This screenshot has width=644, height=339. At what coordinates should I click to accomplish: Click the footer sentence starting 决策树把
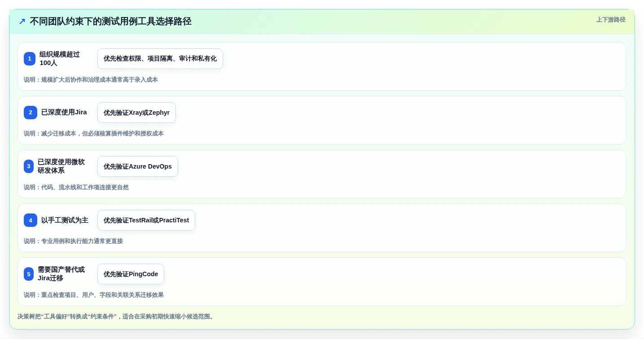tap(117, 317)
